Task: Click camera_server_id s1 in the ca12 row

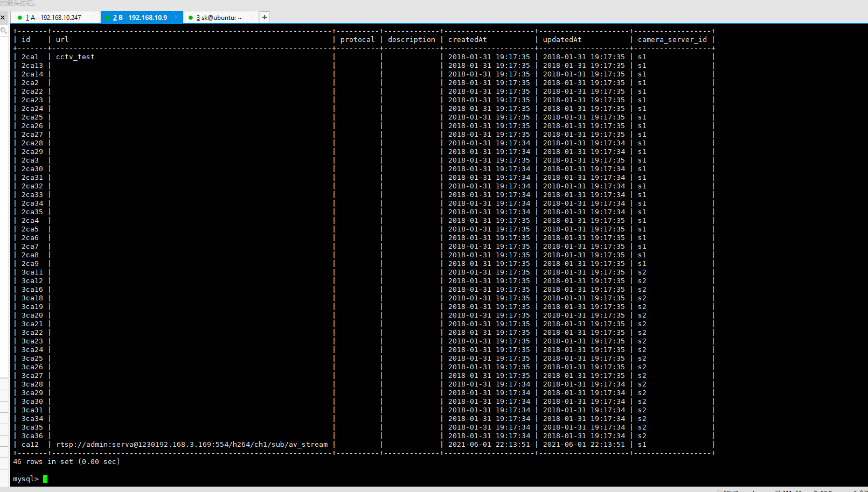Action: pyautogui.click(x=642, y=444)
